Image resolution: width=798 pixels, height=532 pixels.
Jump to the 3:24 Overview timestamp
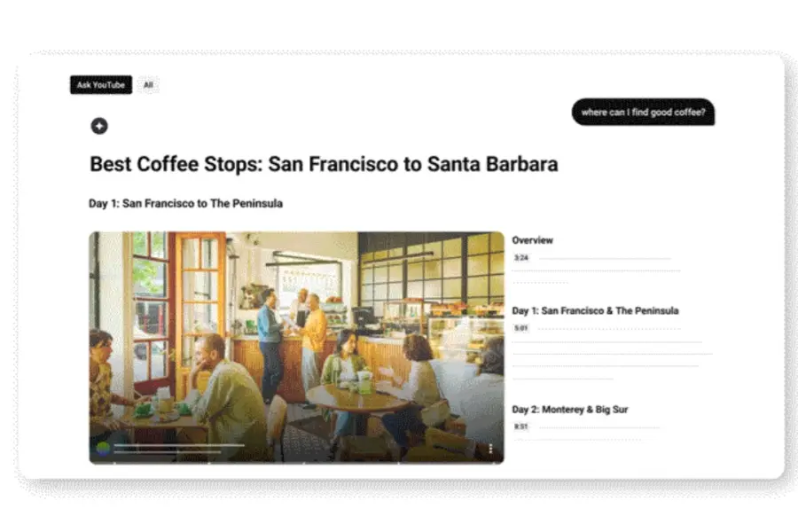(x=521, y=258)
